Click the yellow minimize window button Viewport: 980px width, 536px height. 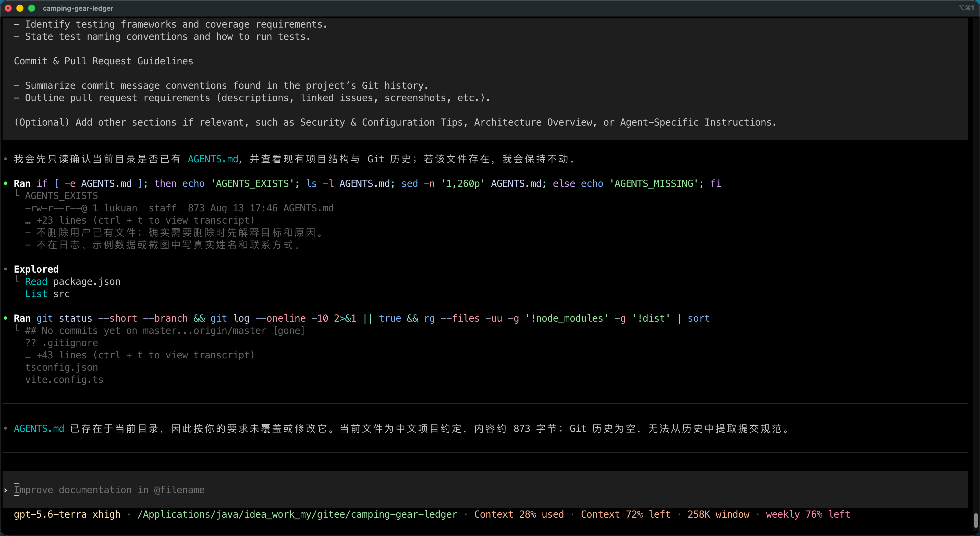(20, 8)
